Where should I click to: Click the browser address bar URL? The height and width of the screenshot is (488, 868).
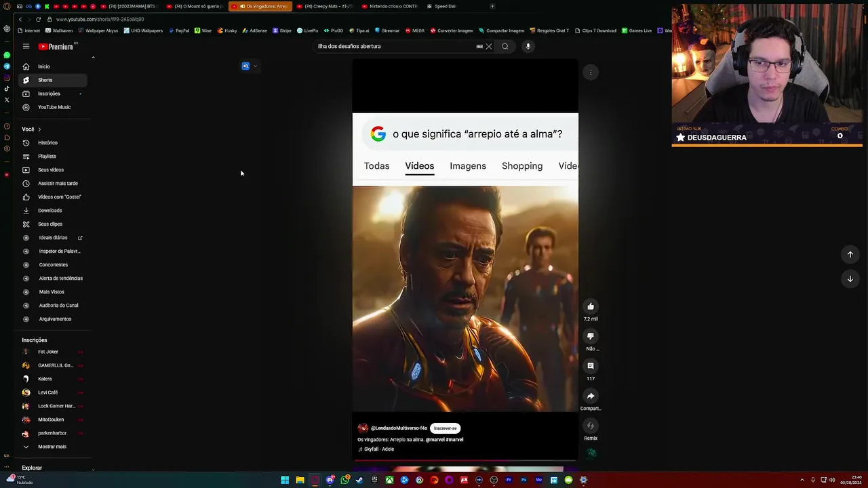(100, 19)
